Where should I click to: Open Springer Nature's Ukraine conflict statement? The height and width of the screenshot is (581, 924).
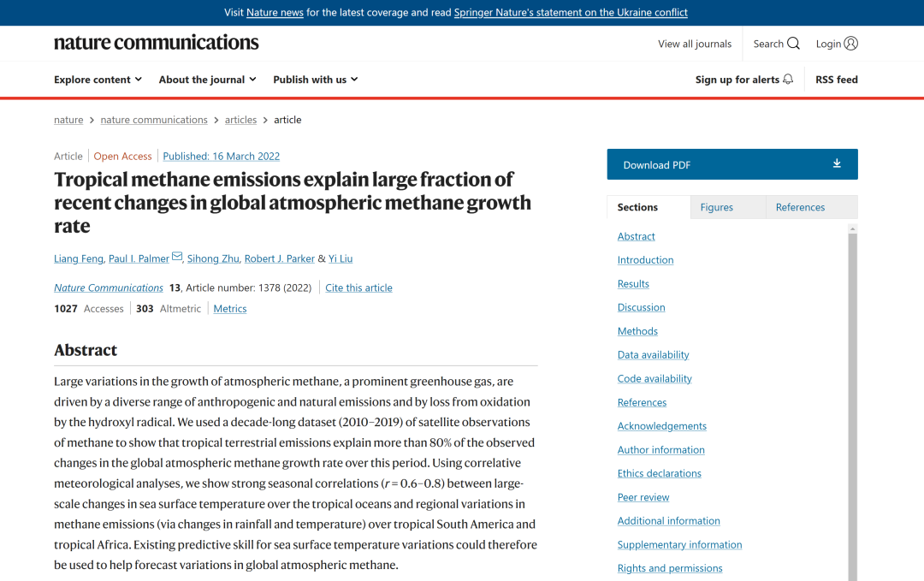pos(571,12)
